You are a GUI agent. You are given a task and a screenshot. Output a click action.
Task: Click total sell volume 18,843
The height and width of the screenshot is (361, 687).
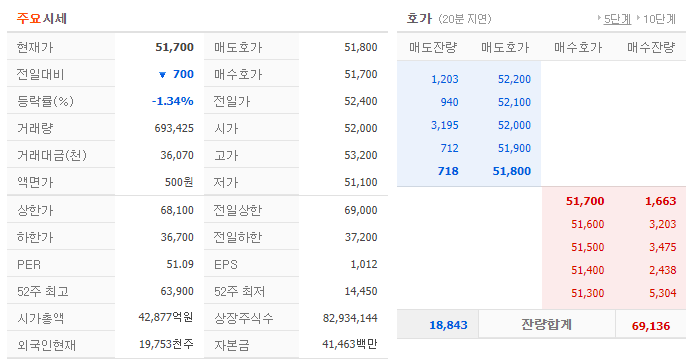pyautogui.click(x=448, y=325)
